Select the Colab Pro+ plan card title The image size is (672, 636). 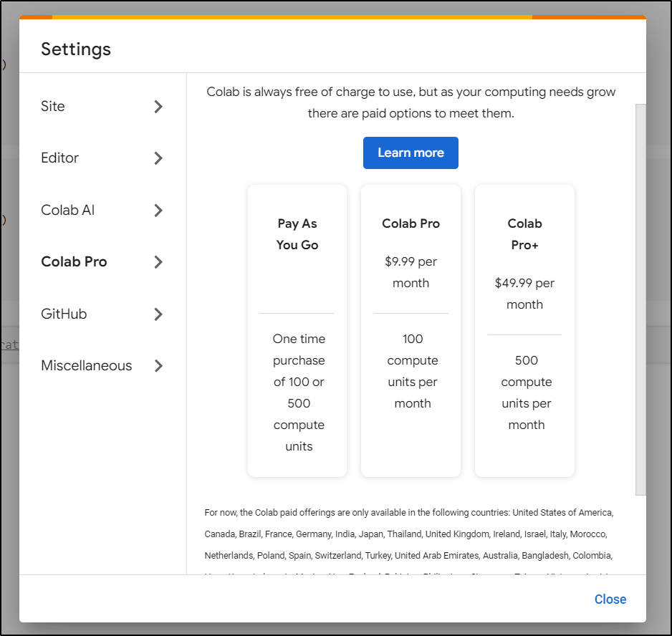pyautogui.click(x=524, y=234)
